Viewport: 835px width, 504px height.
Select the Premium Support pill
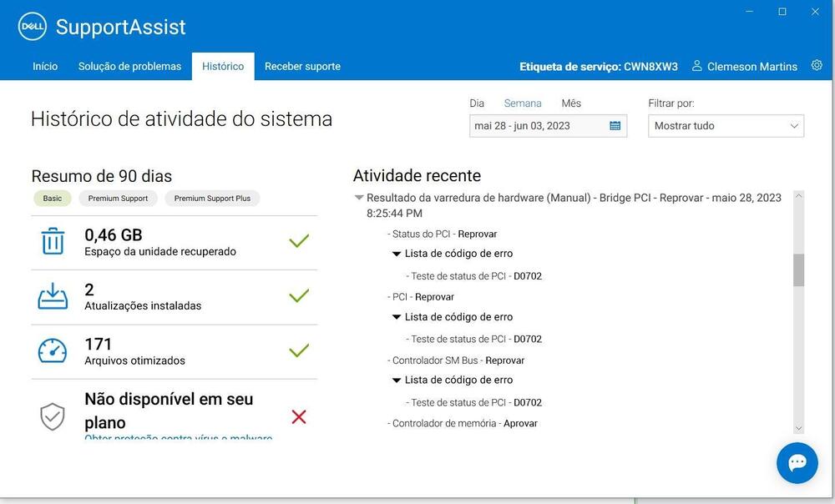pos(119,199)
